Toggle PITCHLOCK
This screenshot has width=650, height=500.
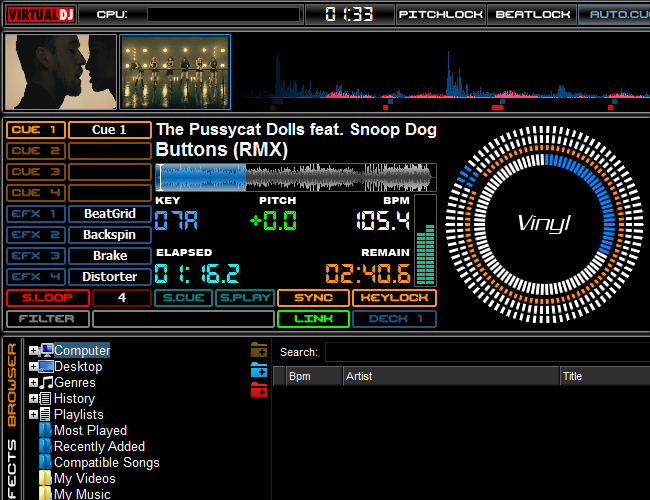click(x=441, y=15)
